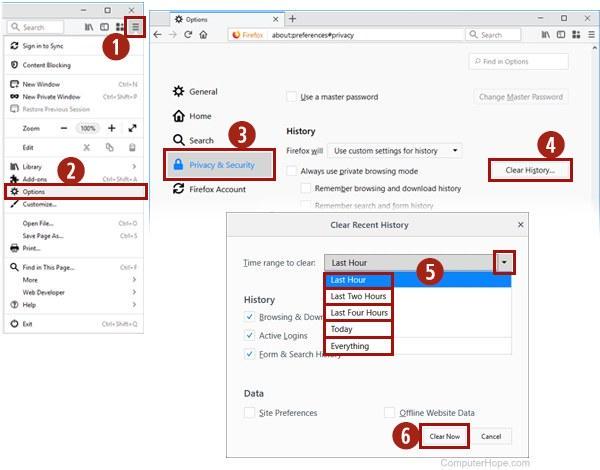This screenshot has width=600, height=470.
Task: Toggle Remember browsing and download history
Action: tap(305, 188)
